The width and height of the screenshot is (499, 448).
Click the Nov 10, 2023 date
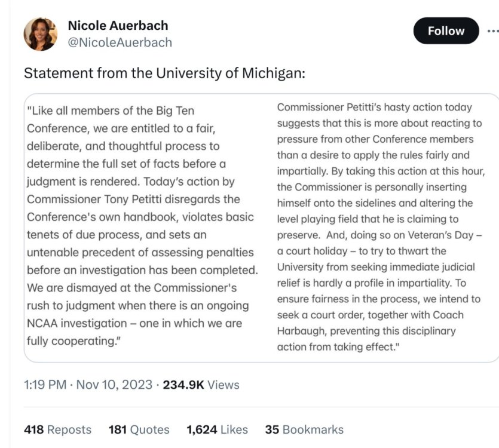click(114, 385)
